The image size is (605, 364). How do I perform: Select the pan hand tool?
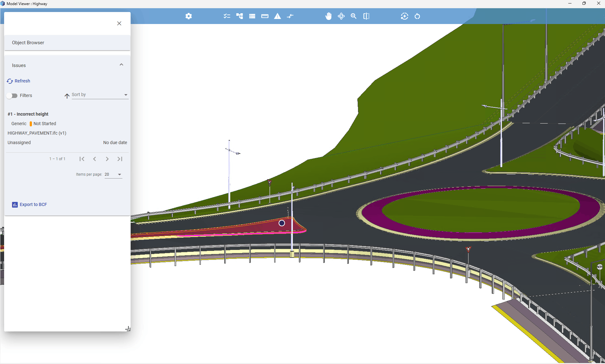329,16
